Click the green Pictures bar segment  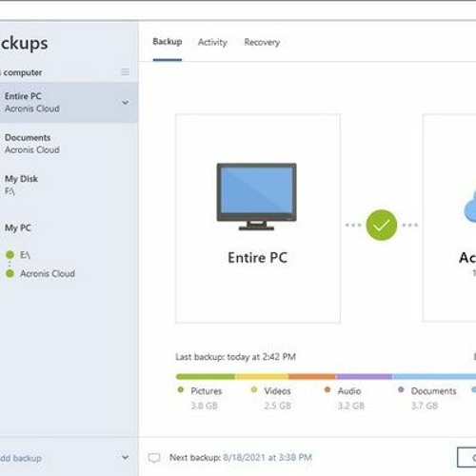point(206,377)
